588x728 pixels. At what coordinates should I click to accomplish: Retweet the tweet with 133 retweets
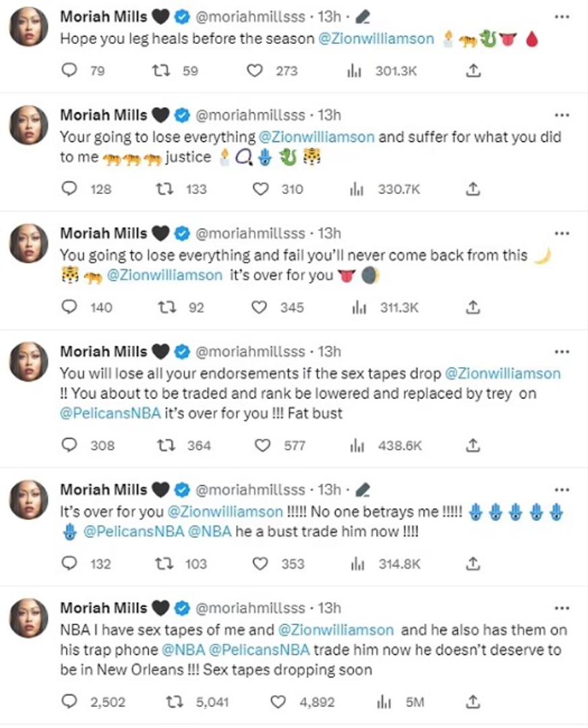pyautogui.click(x=162, y=189)
